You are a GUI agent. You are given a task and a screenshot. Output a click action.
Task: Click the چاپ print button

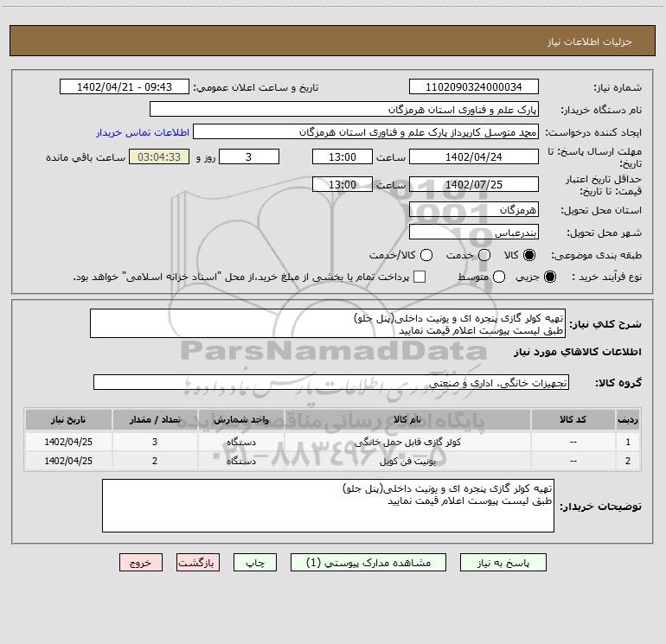255,563
